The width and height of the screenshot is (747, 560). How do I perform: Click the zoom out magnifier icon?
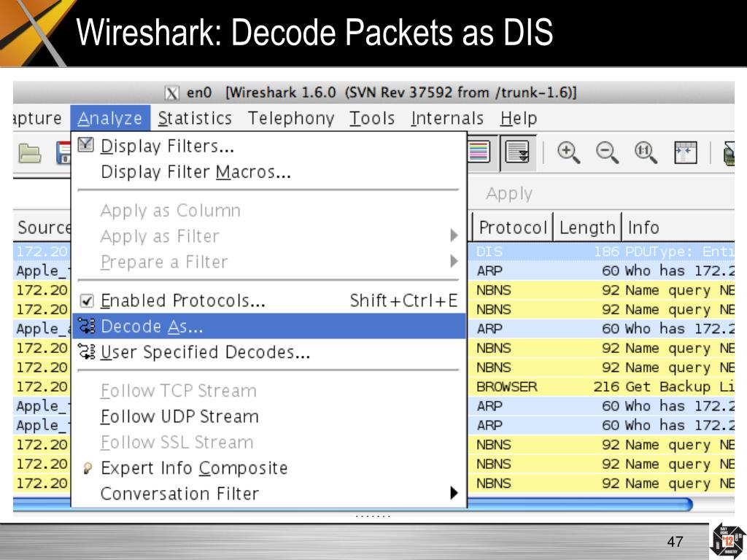pos(608,153)
